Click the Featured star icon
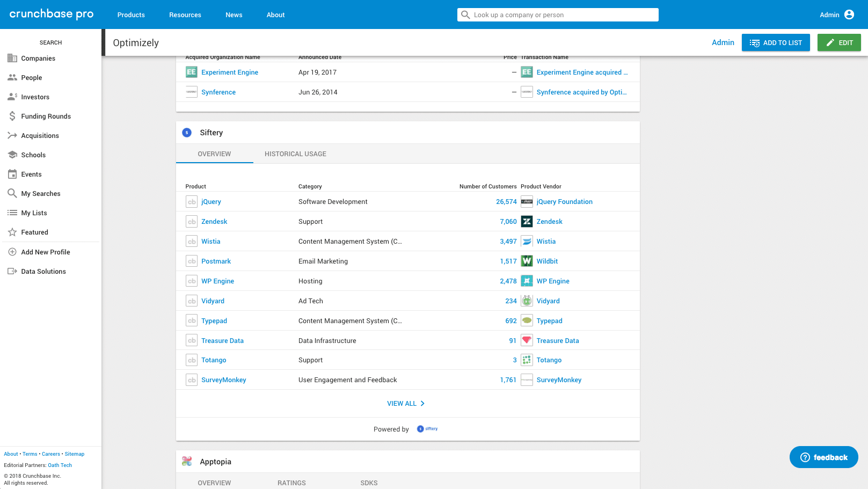This screenshot has width=868, height=489. (x=12, y=232)
